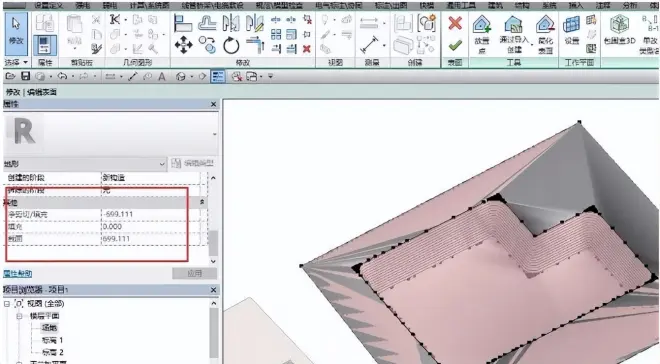Image resolution: width=660 pixels, height=364 pixels.
Task: Collapse the 视图 (全部) tree node
Action: pyautogui.click(x=7, y=303)
